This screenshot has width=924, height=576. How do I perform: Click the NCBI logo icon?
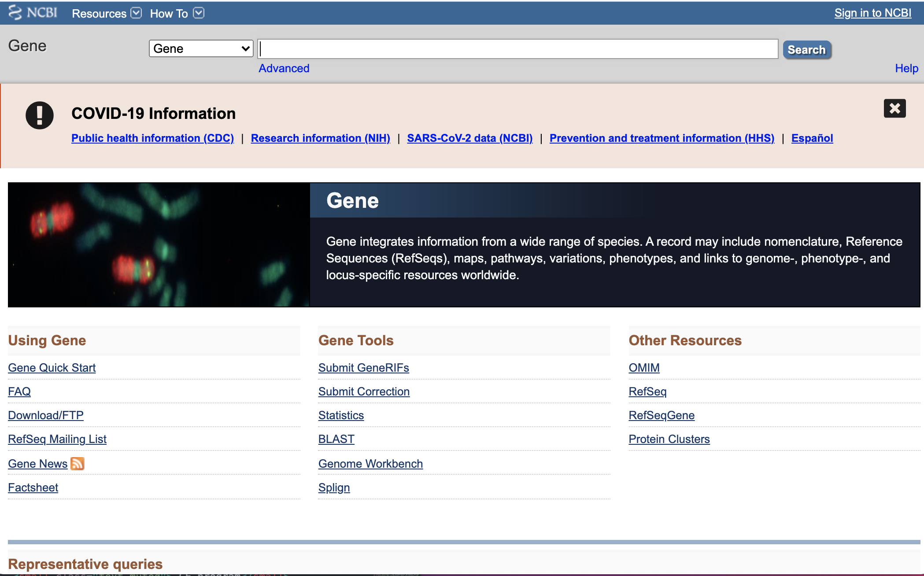tap(33, 13)
